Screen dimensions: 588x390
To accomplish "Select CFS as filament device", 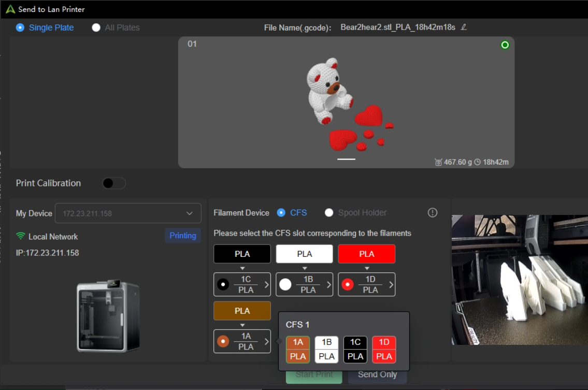I will point(281,212).
